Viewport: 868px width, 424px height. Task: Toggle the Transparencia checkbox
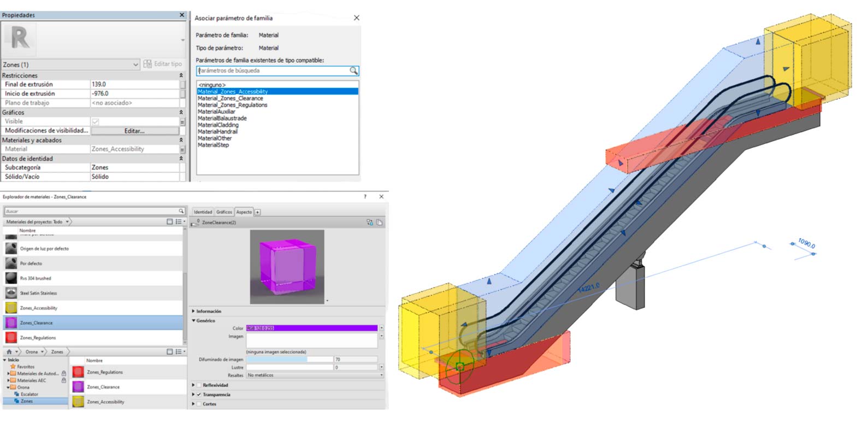click(199, 395)
